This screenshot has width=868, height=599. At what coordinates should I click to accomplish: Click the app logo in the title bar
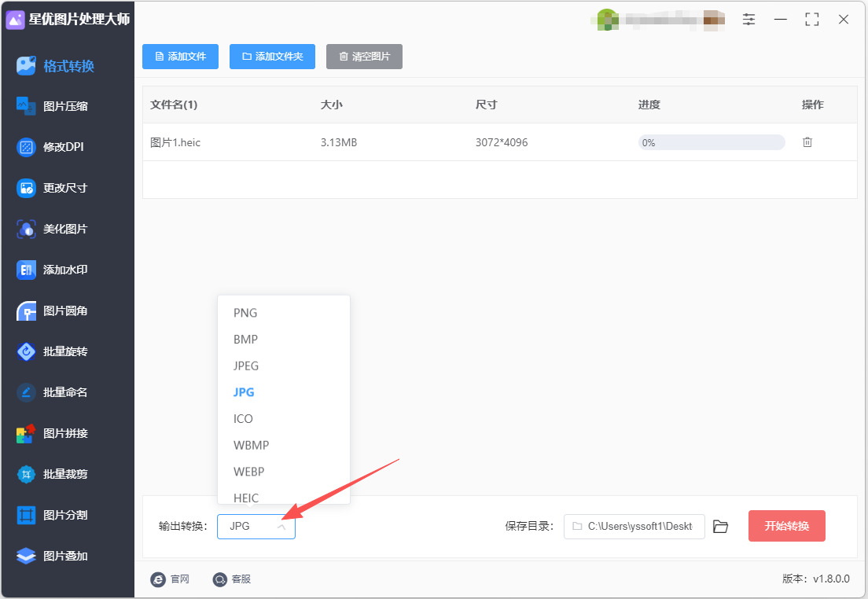tap(15, 20)
